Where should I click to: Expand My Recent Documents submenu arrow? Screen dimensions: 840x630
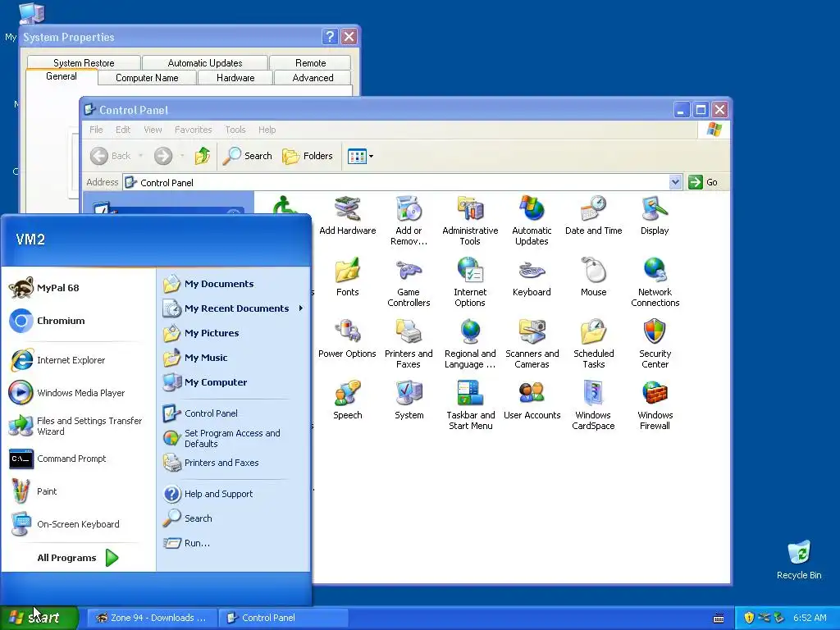(x=300, y=308)
